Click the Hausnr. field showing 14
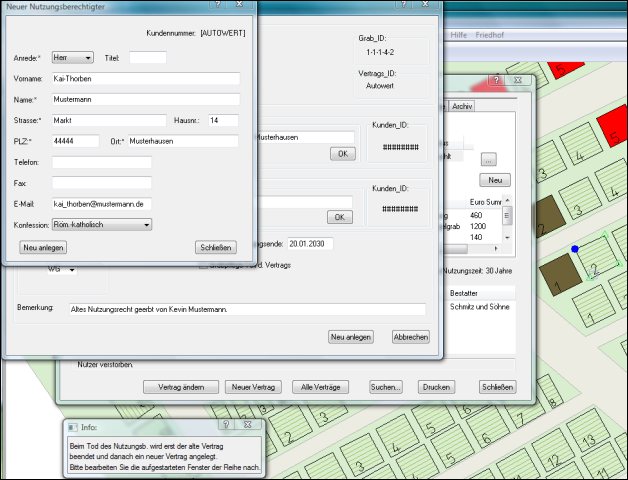The image size is (628, 480). [223, 120]
